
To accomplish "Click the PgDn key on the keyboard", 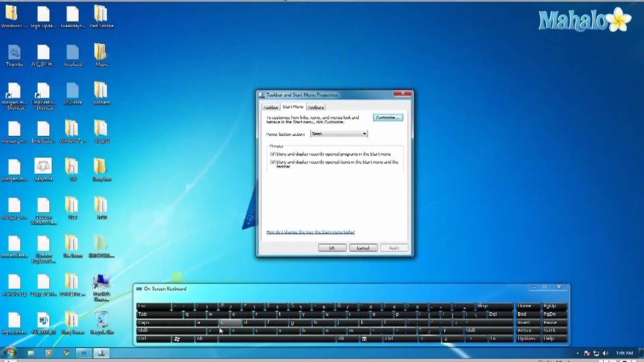I will tap(555, 314).
